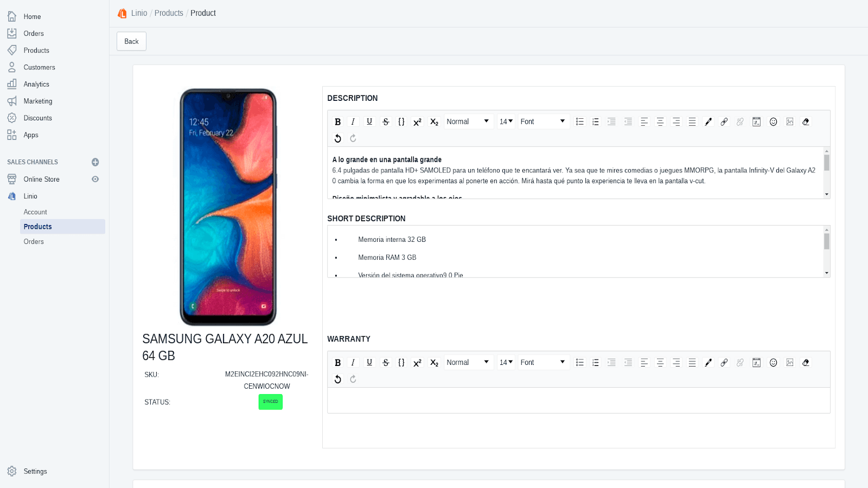Click the Back button
The width and height of the screenshot is (868, 488).
[x=131, y=42]
